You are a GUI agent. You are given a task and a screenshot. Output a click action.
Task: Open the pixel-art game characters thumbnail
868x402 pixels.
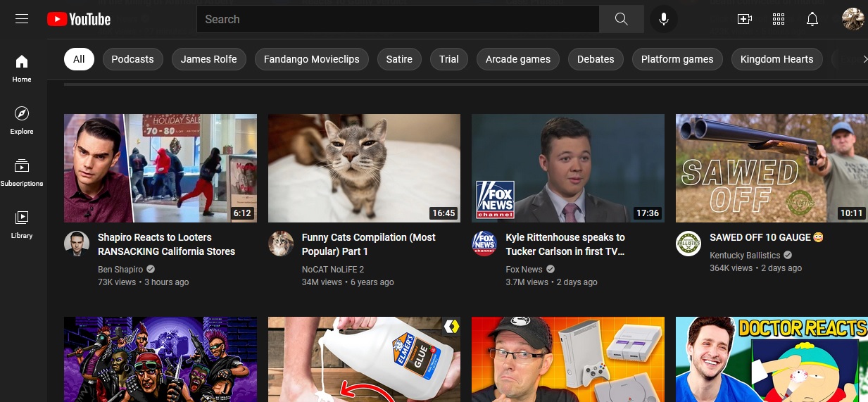(x=161, y=359)
